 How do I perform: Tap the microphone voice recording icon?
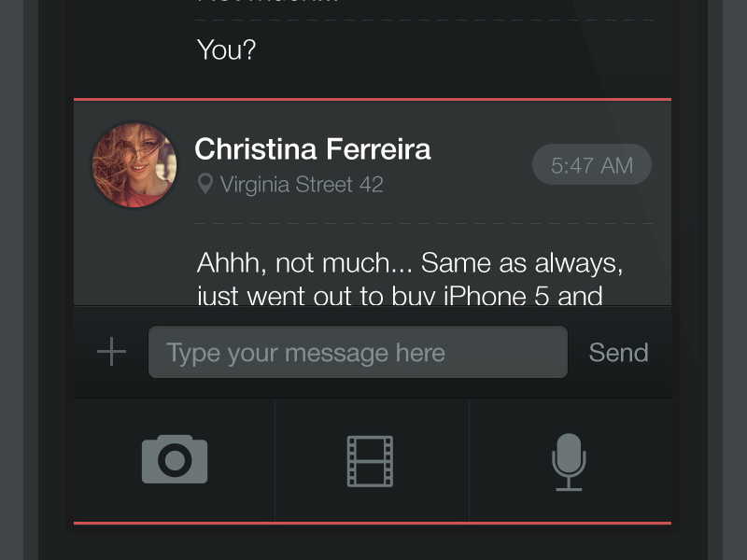pos(568,463)
